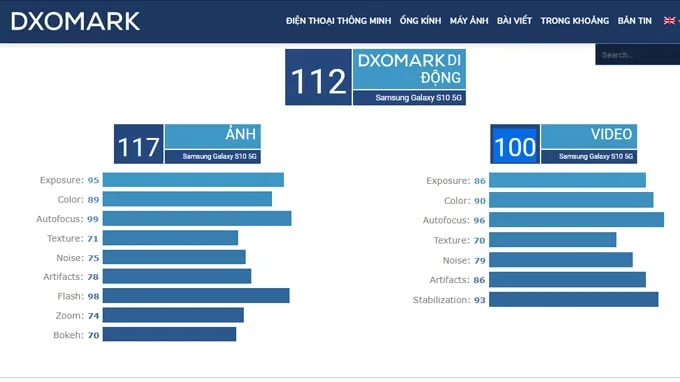
Task: Click the video Noise 79 bar
Action: (561, 260)
